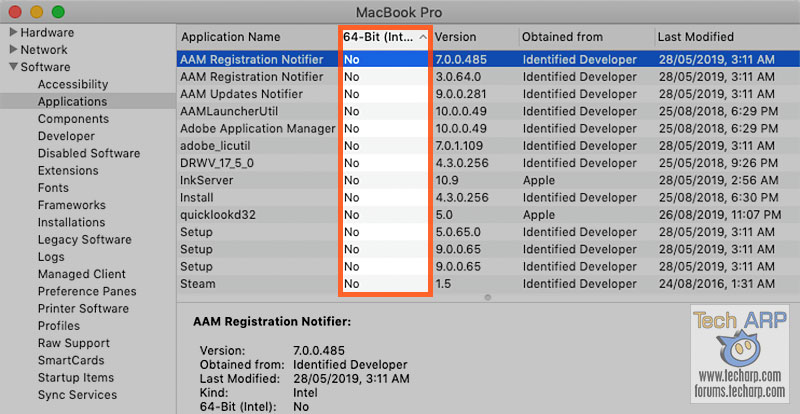Select the Extensions sidebar entry
This screenshot has height=414, width=800.
tap(68, 171)
